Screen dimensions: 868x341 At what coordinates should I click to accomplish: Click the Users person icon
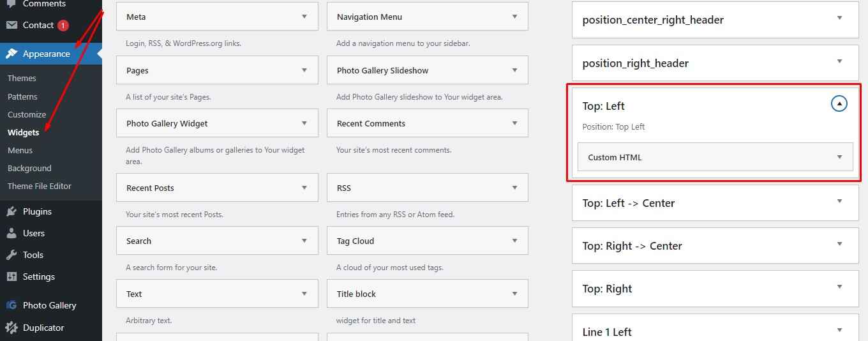(11, 233)
